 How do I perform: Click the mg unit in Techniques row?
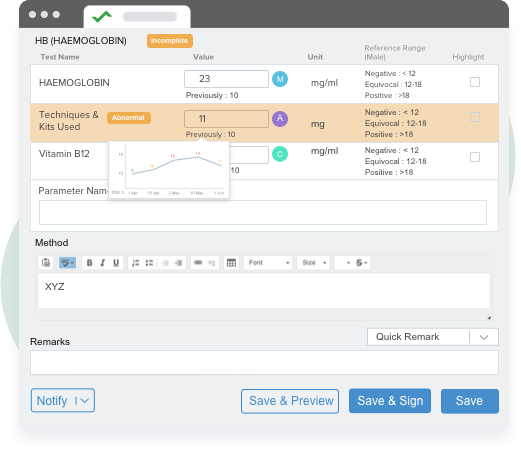point(317,124)
